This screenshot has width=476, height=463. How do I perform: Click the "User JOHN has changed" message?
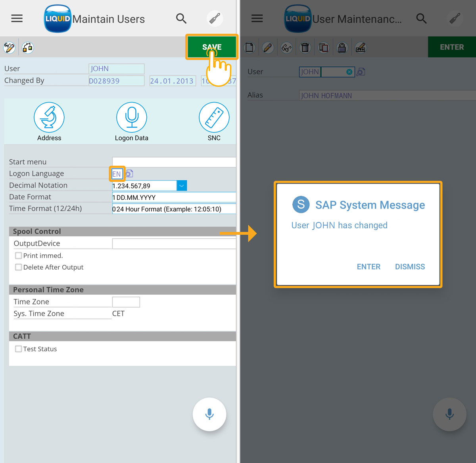pos(340,225)
